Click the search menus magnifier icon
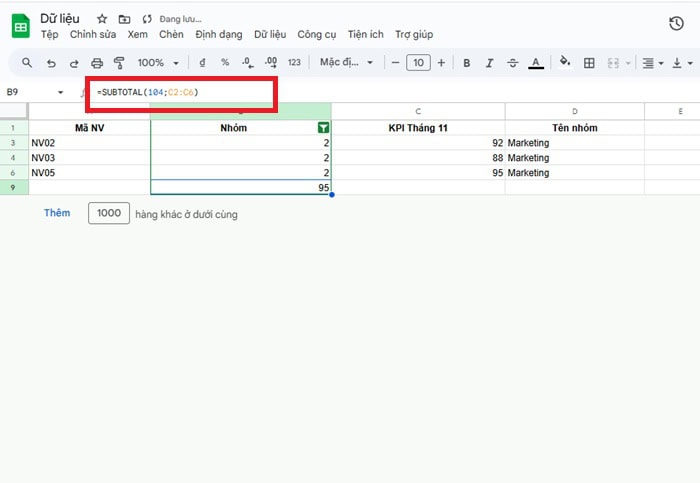The width and height of the screenshot is (700, 483). [27, 63]
